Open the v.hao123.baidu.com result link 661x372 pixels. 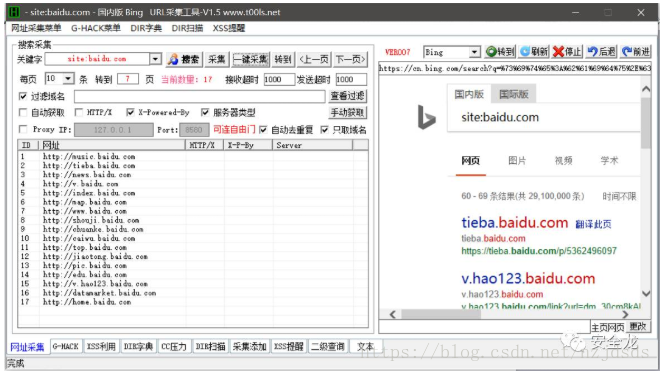(528, 278)
